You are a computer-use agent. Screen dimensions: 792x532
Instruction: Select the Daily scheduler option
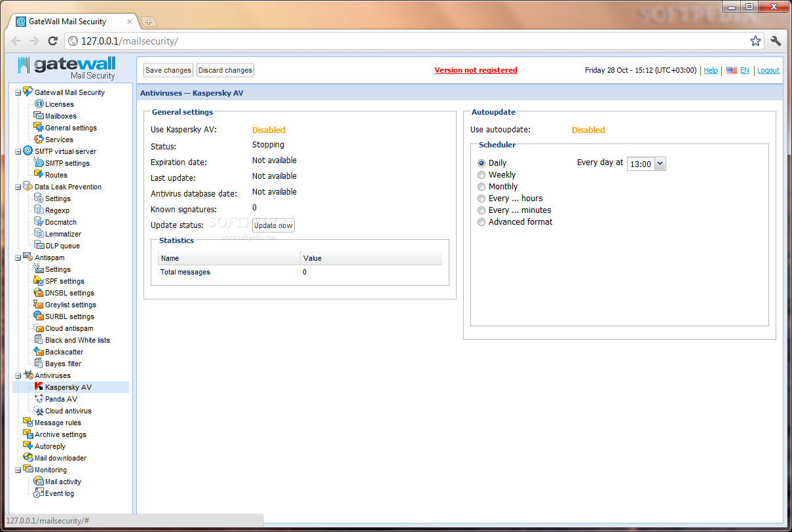point(481,163)
